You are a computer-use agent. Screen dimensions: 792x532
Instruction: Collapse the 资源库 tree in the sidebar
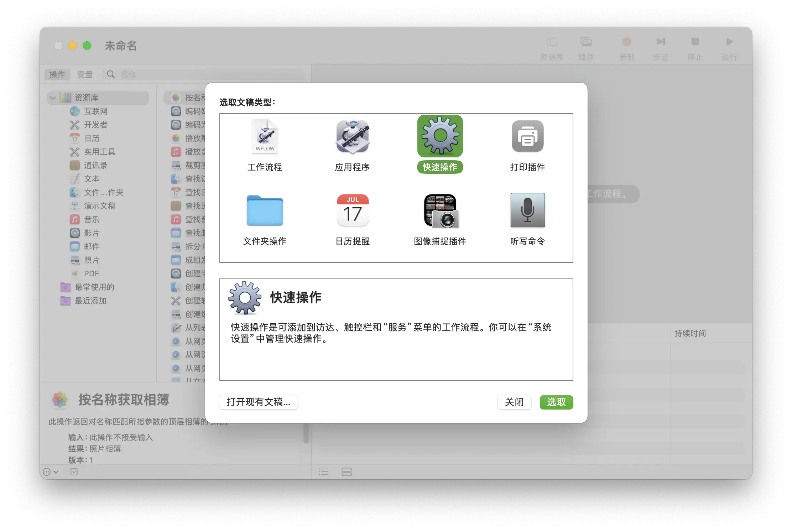(x=52, y=98)
